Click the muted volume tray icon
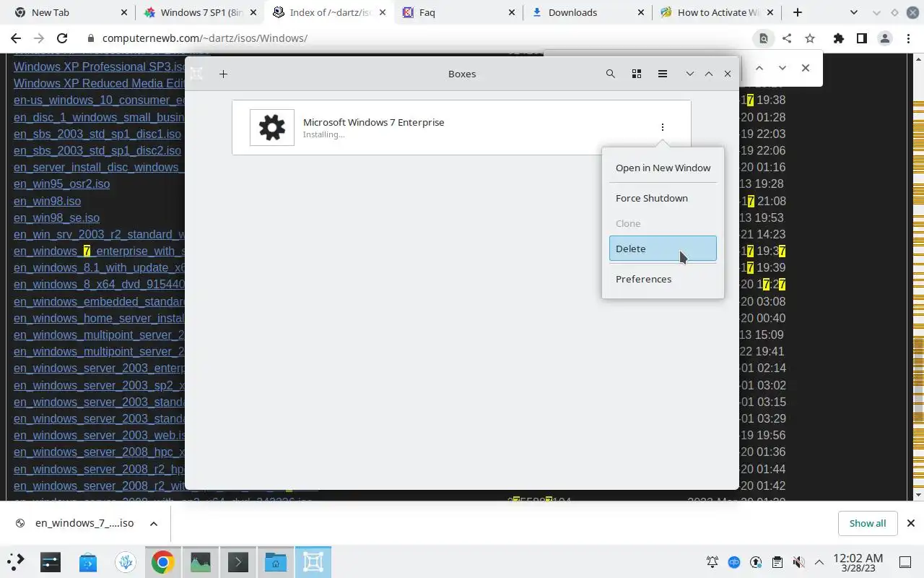Image resolution: width=924 pixels, height=578 pixels. pyautogui.click(x=798, y=562)
